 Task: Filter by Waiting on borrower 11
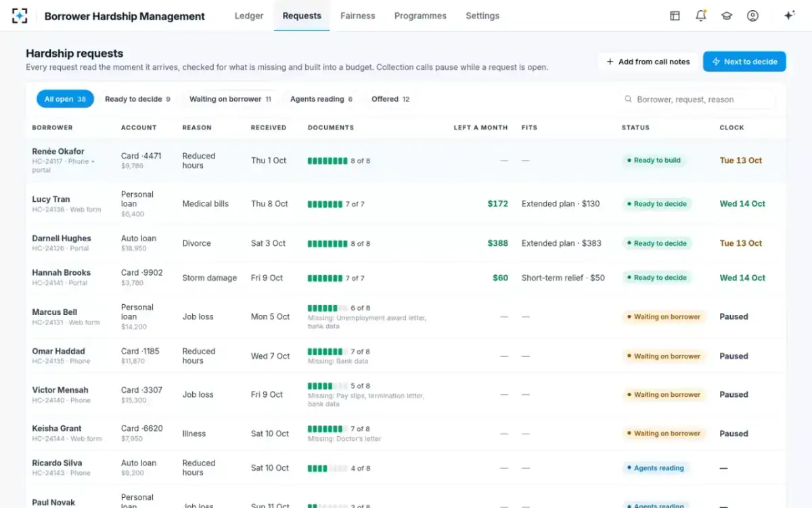coord(230,99)
